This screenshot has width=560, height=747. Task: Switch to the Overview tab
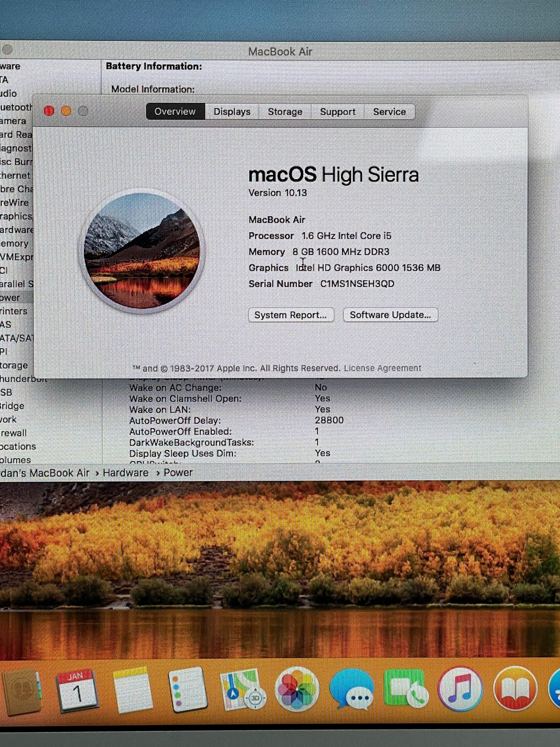(x=175, y=112)
